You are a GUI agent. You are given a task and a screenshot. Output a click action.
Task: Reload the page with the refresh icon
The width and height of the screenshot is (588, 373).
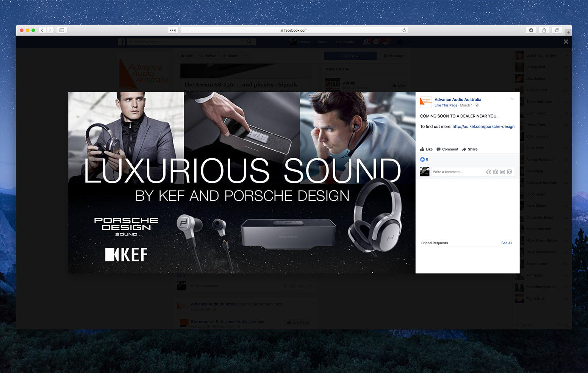coord(404,30)
